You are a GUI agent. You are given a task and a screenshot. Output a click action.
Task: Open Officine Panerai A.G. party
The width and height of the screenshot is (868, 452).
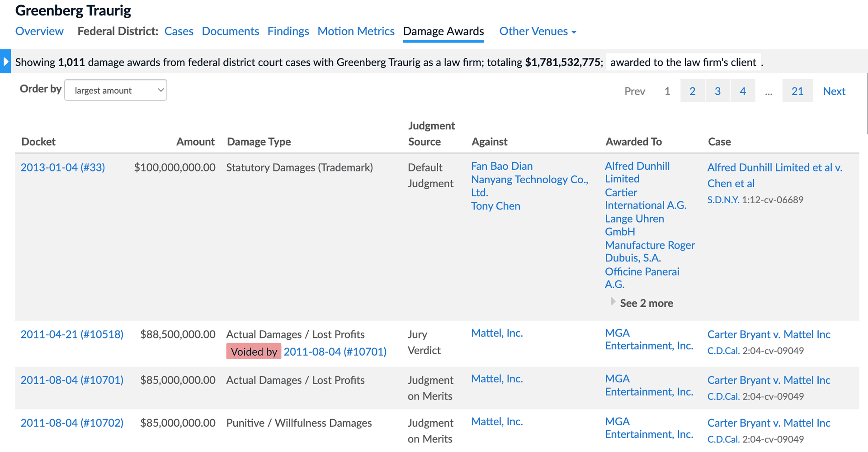[x=642, y=278]
